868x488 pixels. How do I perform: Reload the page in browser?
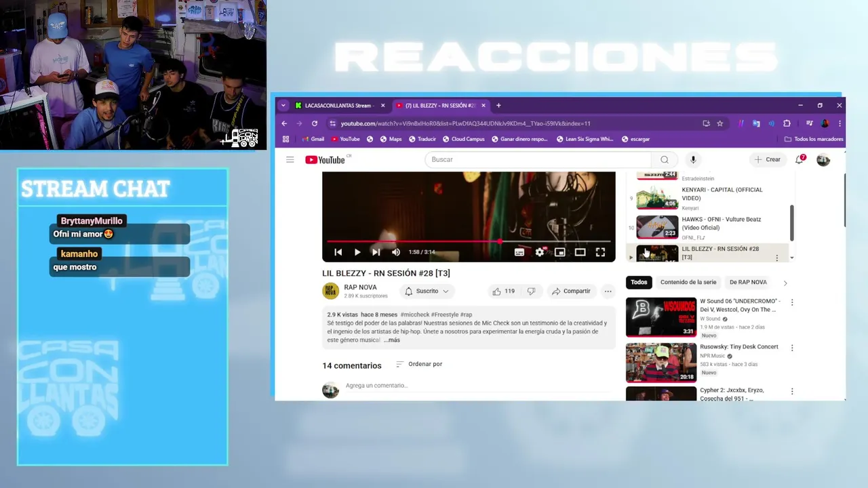pyautogui.click(x=314, y=123)
